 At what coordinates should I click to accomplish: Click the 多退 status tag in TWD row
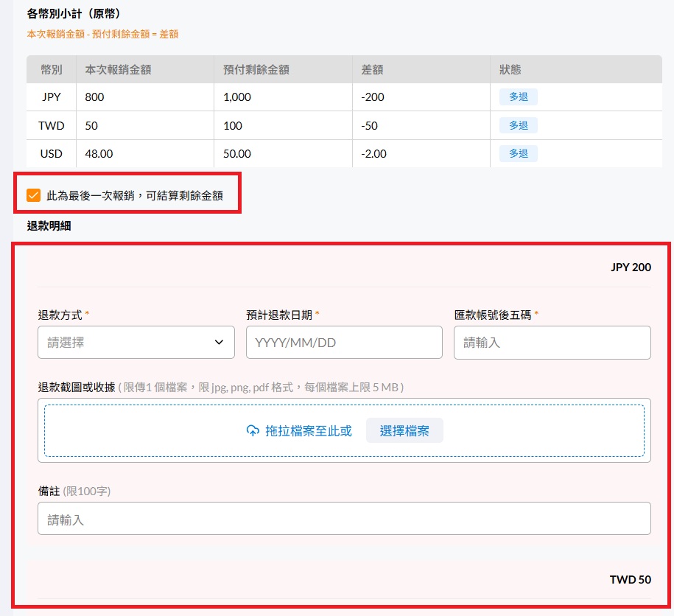click(x=519, y=125)
